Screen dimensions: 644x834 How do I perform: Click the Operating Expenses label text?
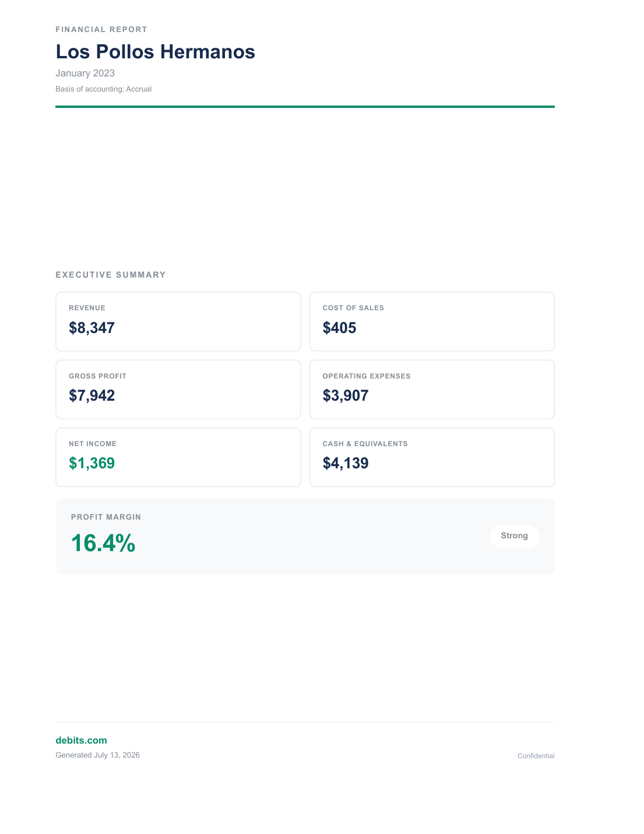coord(367,376)
